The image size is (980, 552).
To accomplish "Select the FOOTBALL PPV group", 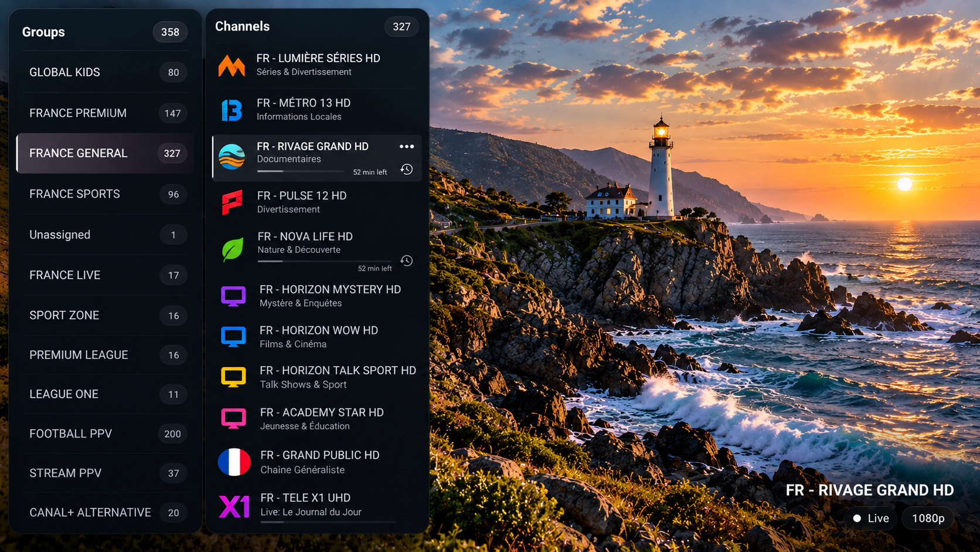I will 106,434.
